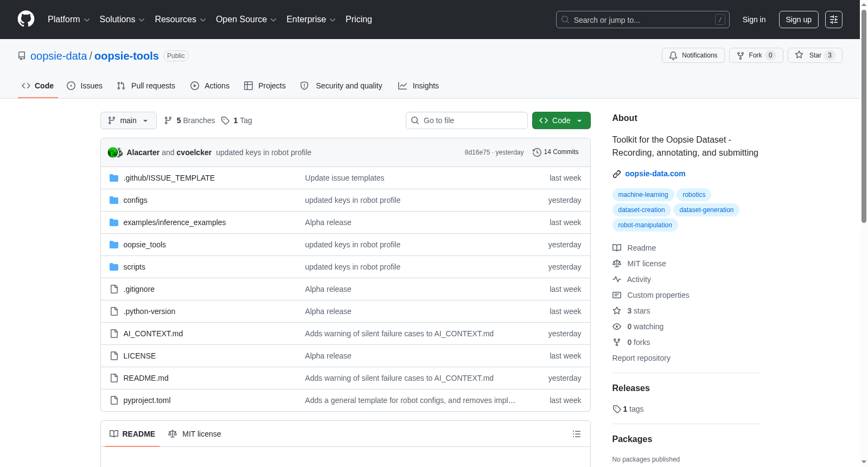This screenshot has height=467, width=868.
Task: Open the main branch selector dropdown
Action: click(x=129, y=120)
